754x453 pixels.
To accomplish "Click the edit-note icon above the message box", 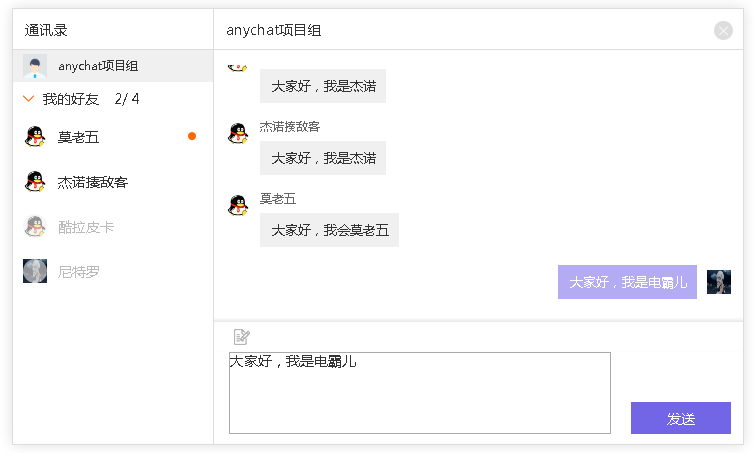I will pyautogui.click(x=241, y=337).
